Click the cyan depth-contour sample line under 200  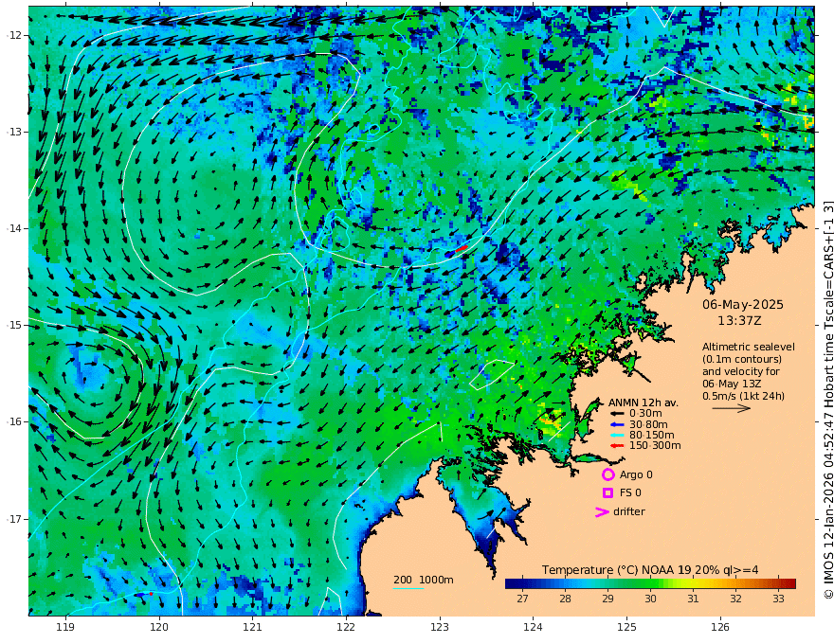[408, 588]
